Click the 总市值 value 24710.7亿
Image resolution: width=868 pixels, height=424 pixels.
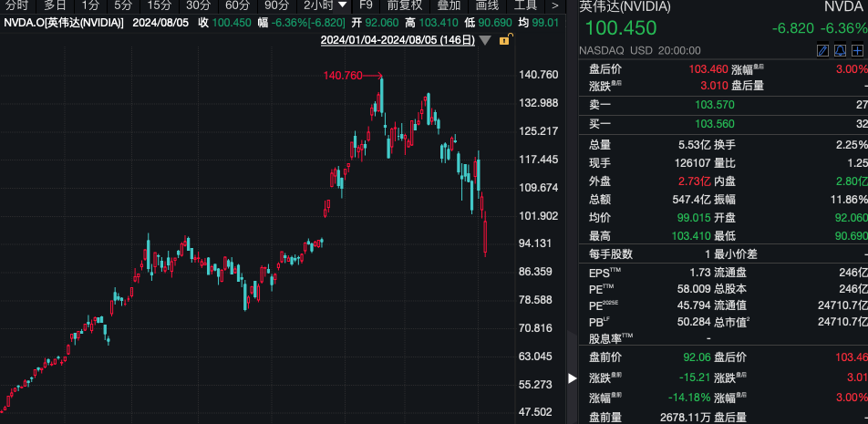(x=842, y=322)
